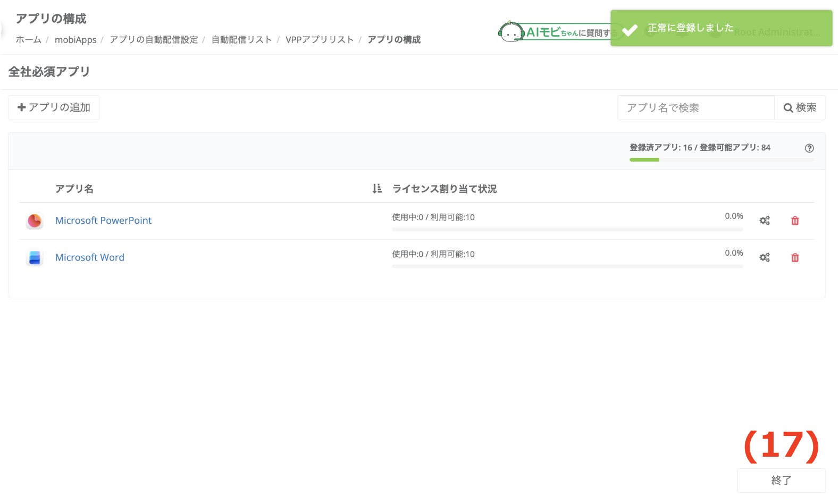Click the current アプリの構成 breadcrumb item
The image size is (839, 504).
[394, 39]
